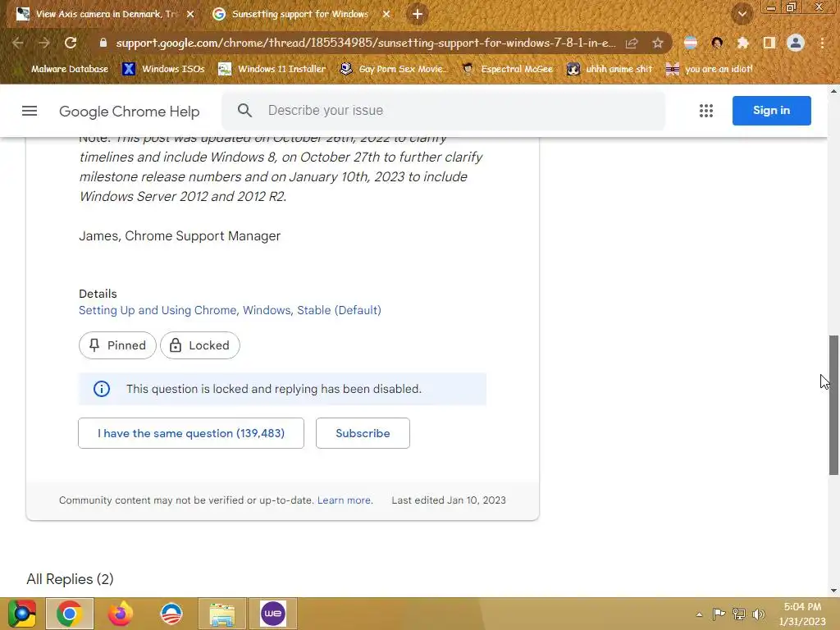840x630 pixels.
Task: Click the Windows Start button
Action: (22, 614)
